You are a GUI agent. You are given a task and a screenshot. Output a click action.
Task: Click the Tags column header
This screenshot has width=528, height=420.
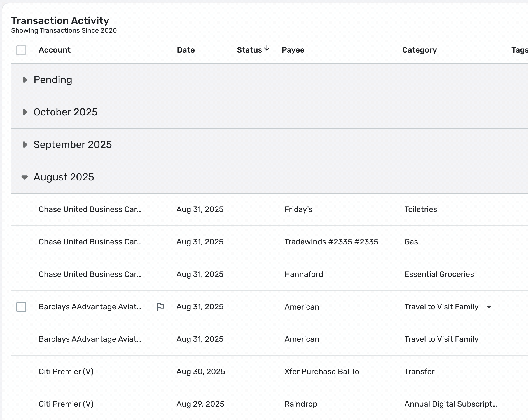point(519,50)
